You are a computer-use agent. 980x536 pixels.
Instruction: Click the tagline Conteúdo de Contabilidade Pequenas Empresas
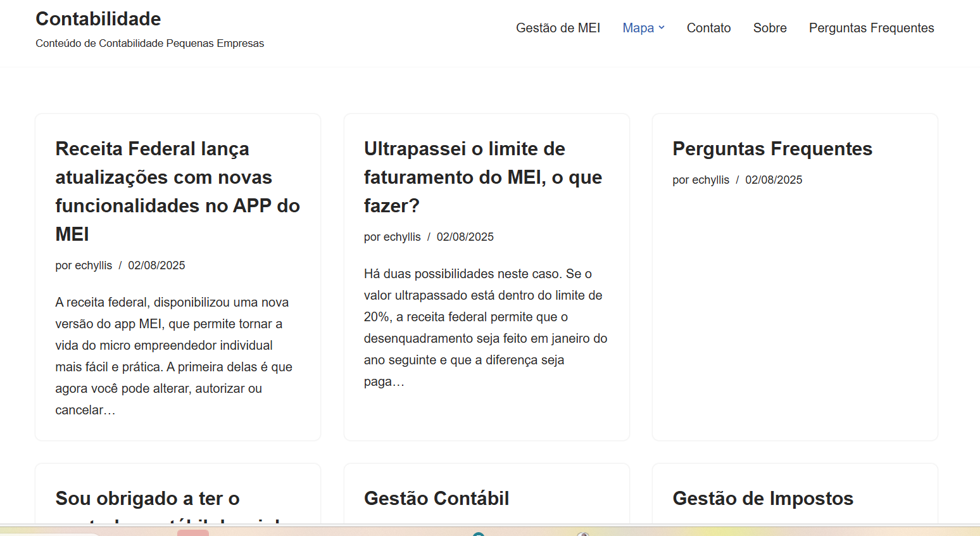click(x=150, y=43)
